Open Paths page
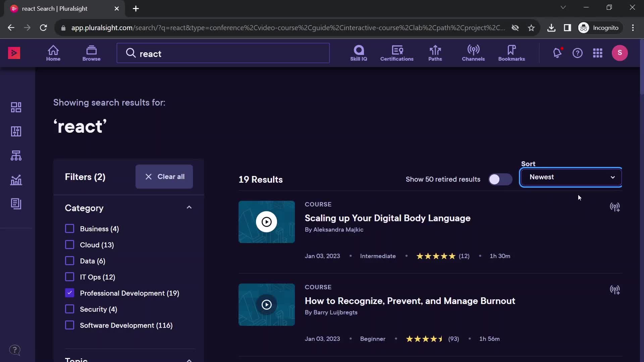The height and width of the screenshot is (362, 644). (435, 53)
